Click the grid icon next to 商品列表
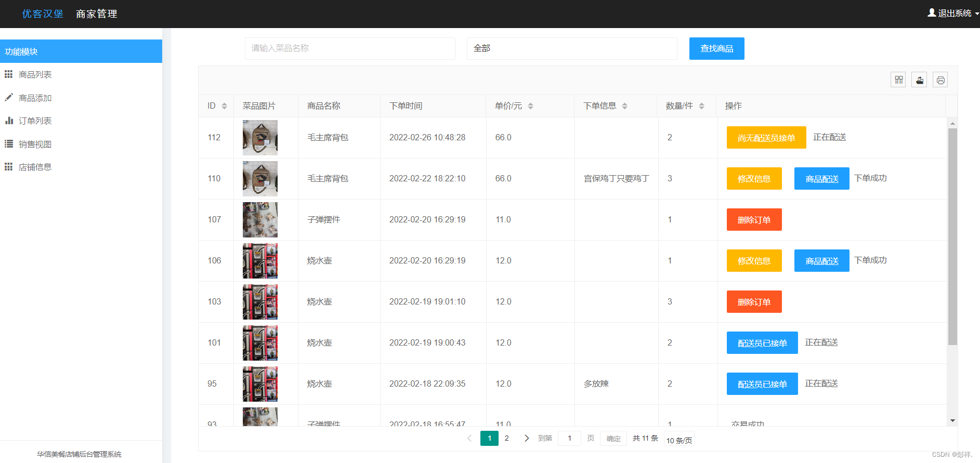 pos(9,74)
